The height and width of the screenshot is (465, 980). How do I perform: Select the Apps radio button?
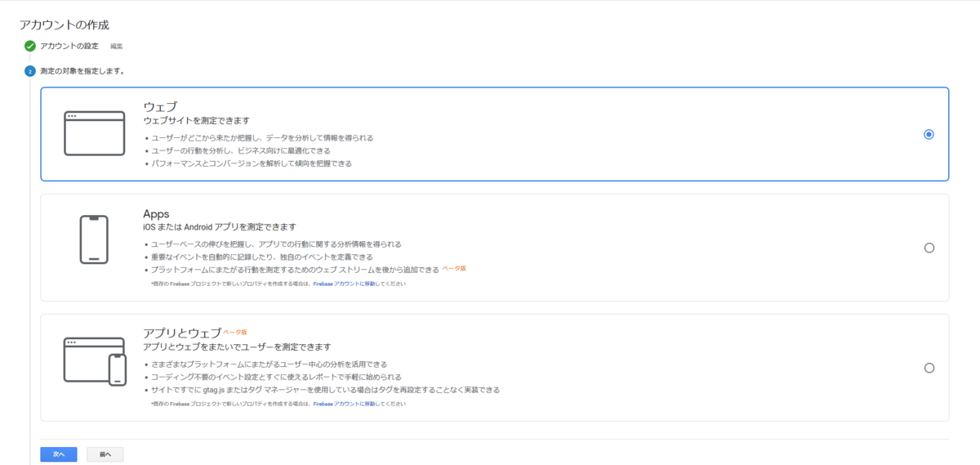(x=929, y=248)
